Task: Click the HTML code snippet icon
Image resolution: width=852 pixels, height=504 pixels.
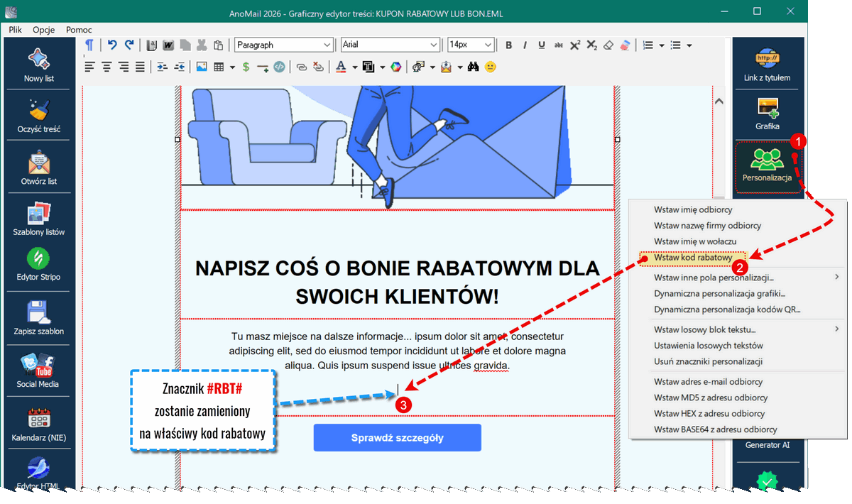Action: 279,67
